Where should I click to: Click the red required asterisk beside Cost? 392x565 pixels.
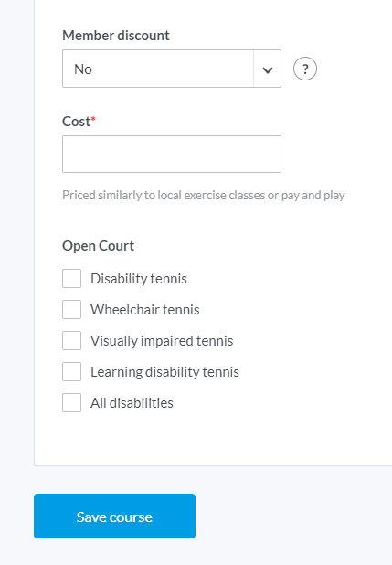(93, 119)
